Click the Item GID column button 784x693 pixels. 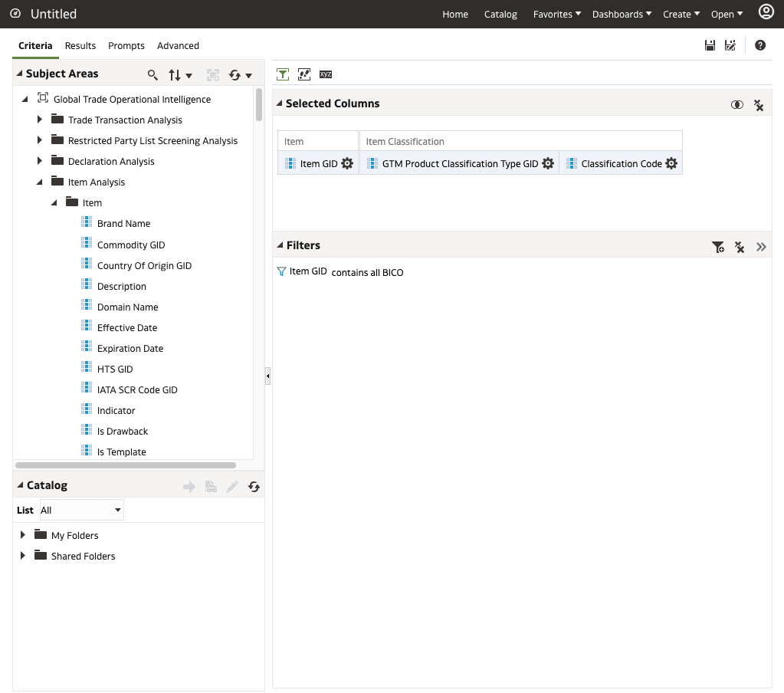point(318,163)
